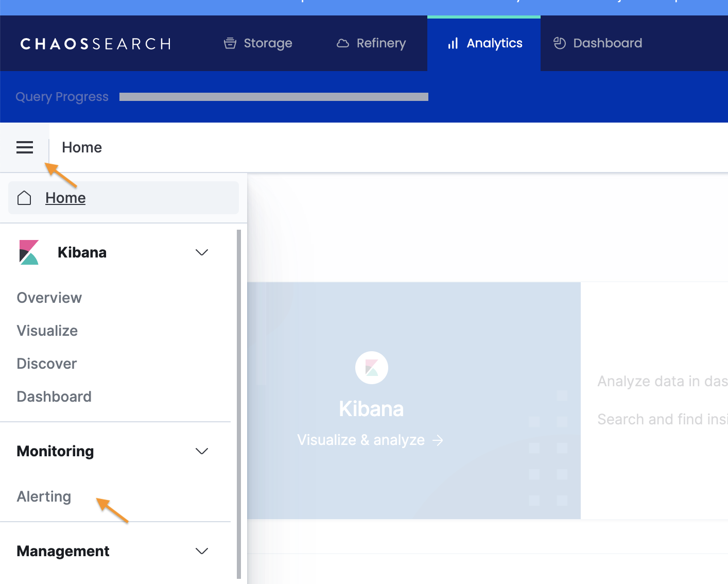Click the Refinery cloud icon
The width and height of the screenshot is (728, 584).
click(x=343, y=43)
